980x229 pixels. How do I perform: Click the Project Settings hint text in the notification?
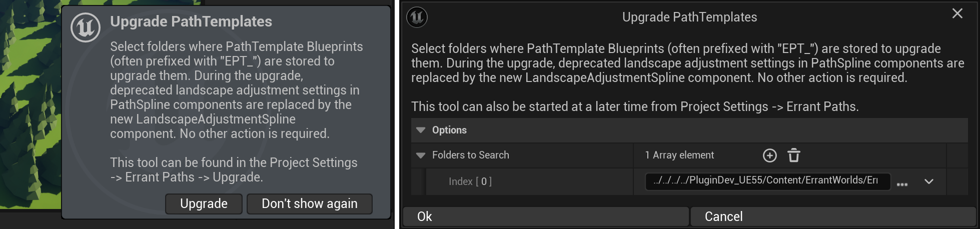pos(234,169)
